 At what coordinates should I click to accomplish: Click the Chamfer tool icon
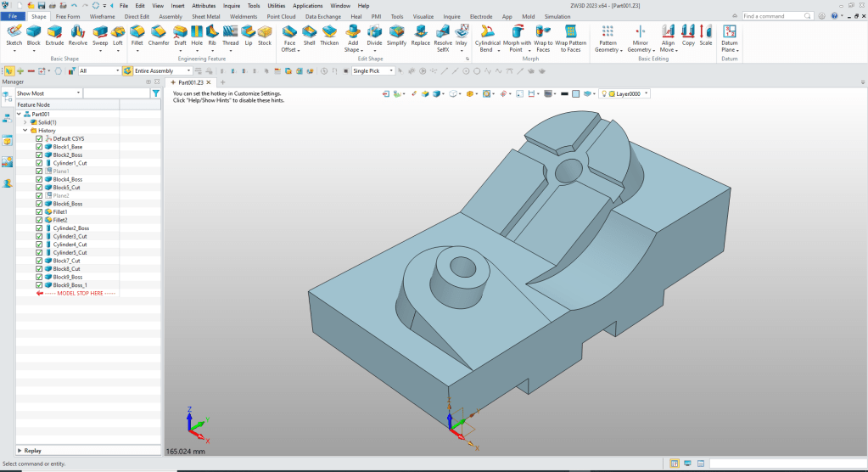(159, 32)
